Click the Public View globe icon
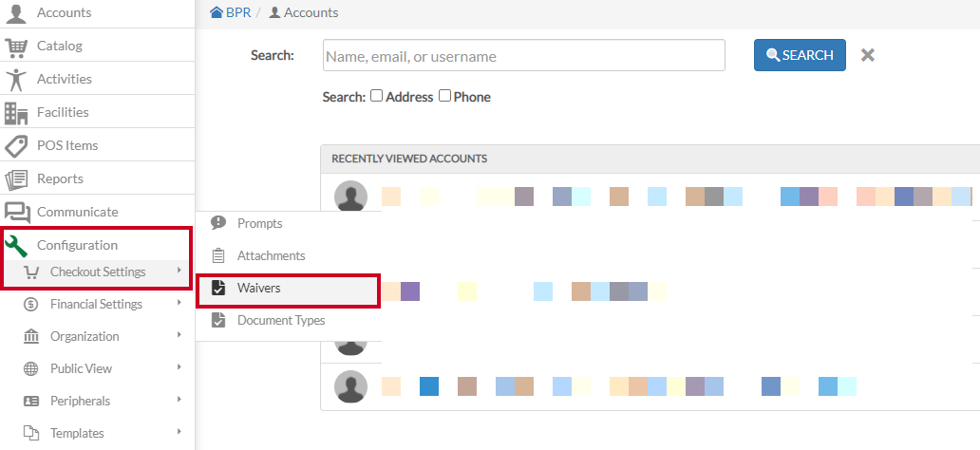Viewport: 980px width, 450px height. [x=30, y=368]
